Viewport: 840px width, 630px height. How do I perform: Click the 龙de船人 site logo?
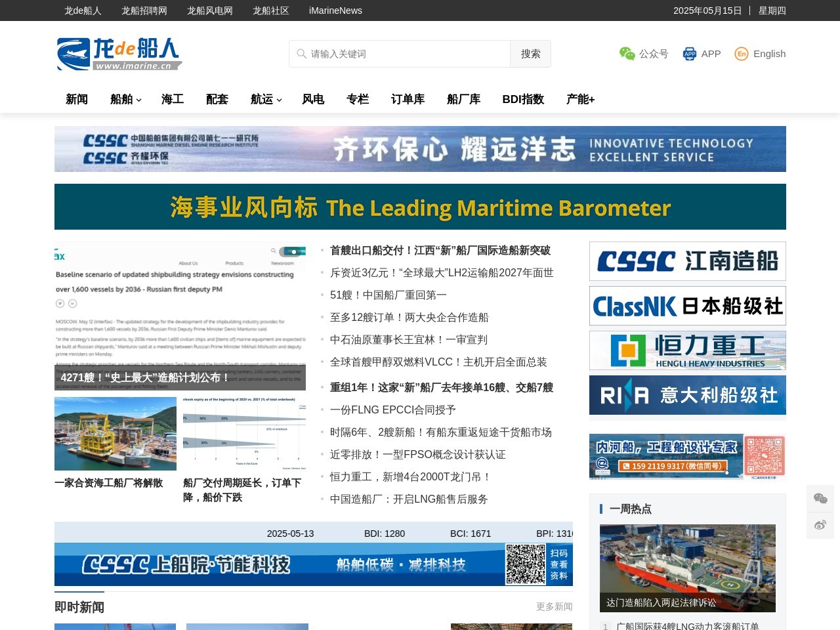119,54
